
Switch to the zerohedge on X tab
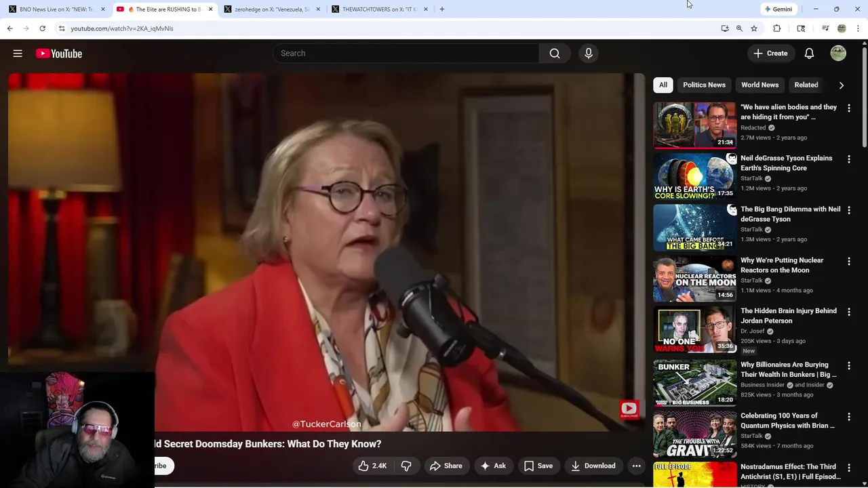coord(271,9)
